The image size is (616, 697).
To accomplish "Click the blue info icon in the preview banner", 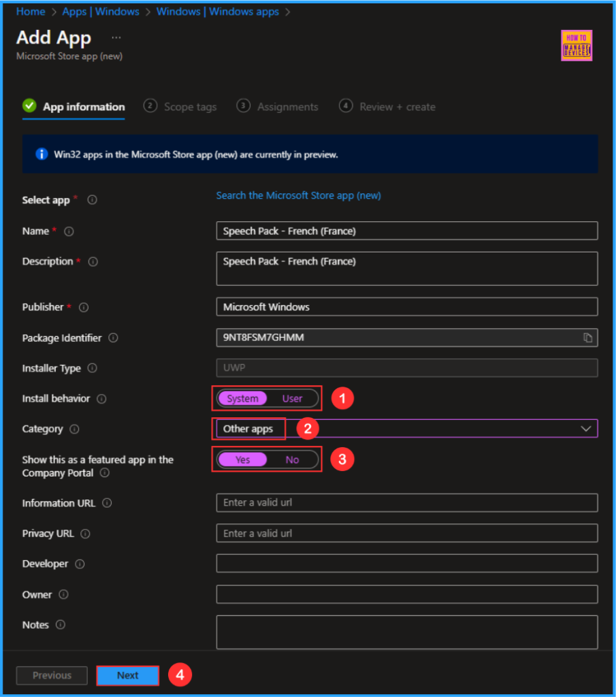I will click(x=42, y=155).
